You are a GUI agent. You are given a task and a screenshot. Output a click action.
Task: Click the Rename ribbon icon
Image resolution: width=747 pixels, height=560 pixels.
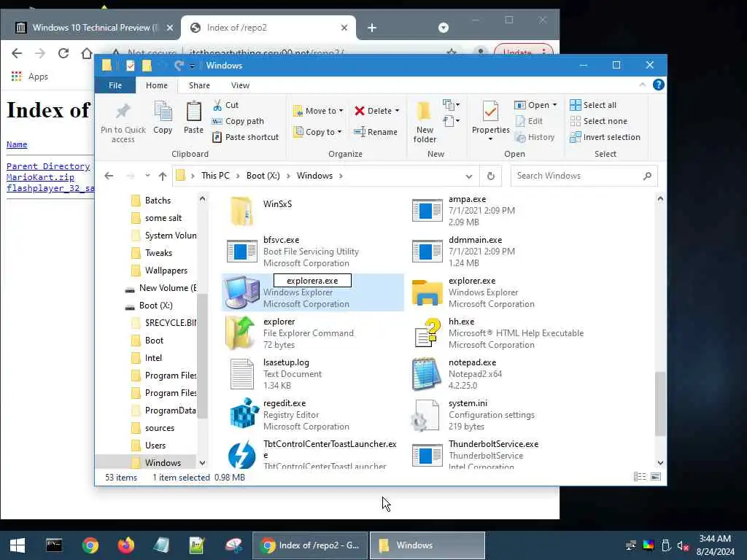point(360,132)
